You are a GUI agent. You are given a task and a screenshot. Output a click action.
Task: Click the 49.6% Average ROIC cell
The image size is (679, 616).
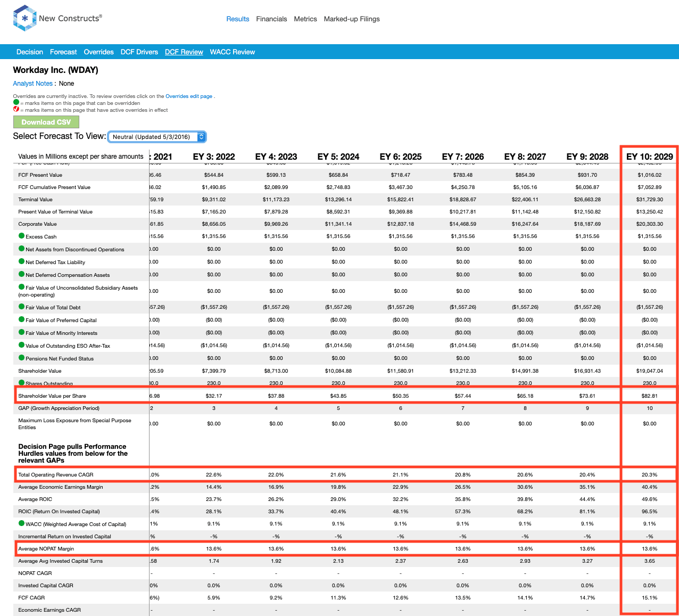(650, 499)
